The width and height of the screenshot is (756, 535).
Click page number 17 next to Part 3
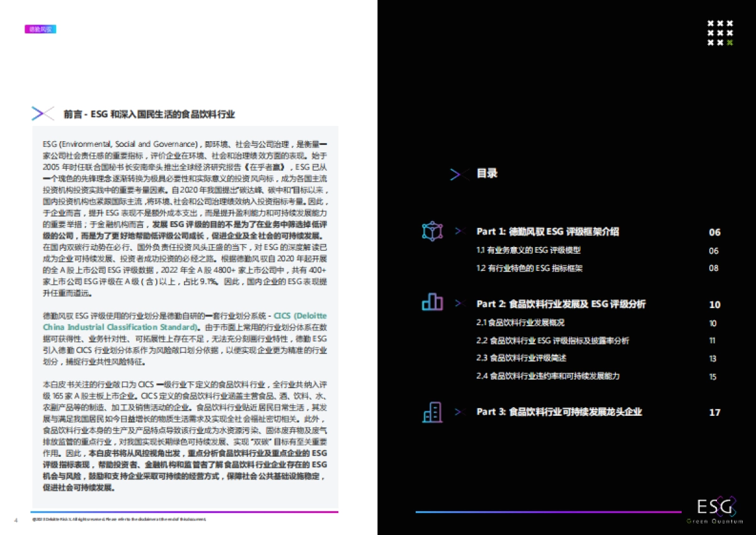click(x=714, y=412)
